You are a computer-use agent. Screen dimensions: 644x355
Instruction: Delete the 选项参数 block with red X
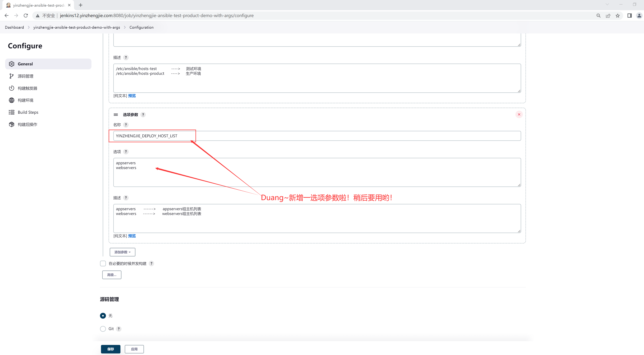[519, 114]
